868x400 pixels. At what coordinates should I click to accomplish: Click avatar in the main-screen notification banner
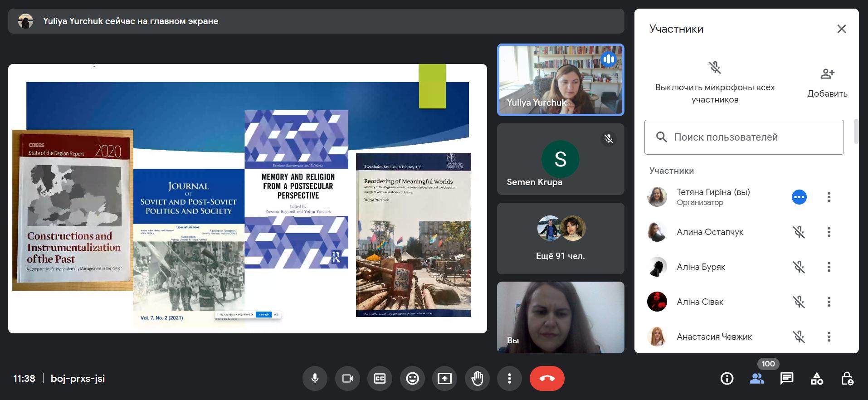pos(25,21)
